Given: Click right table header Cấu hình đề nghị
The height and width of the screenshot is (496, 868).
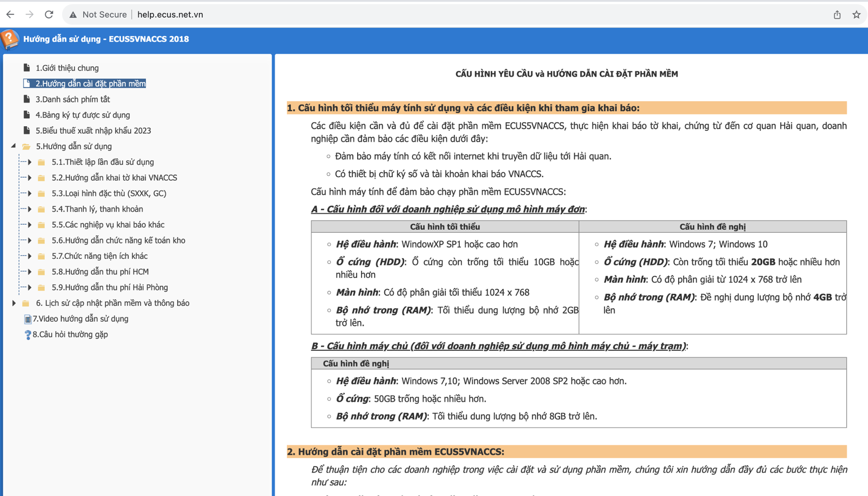Looking at the screenshot, I should tap(712, 227).
